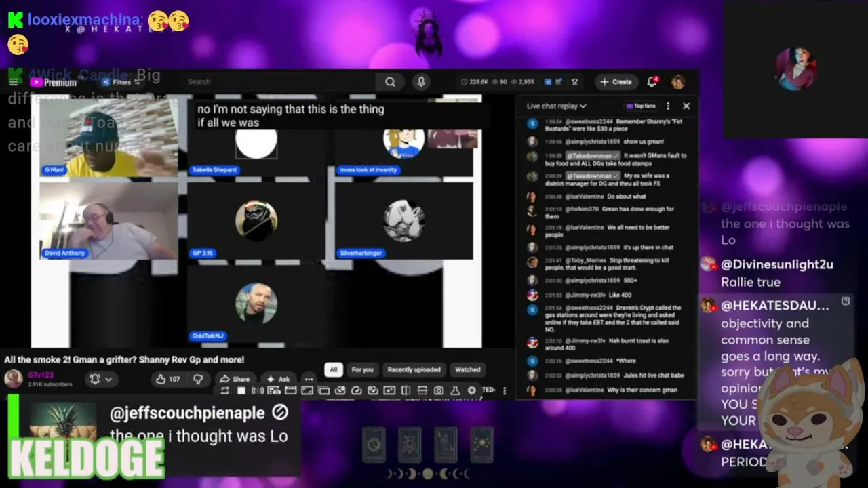Go to YouTube Premium home logo
This screenshot has height=488, width=868.
pos(54,83)
